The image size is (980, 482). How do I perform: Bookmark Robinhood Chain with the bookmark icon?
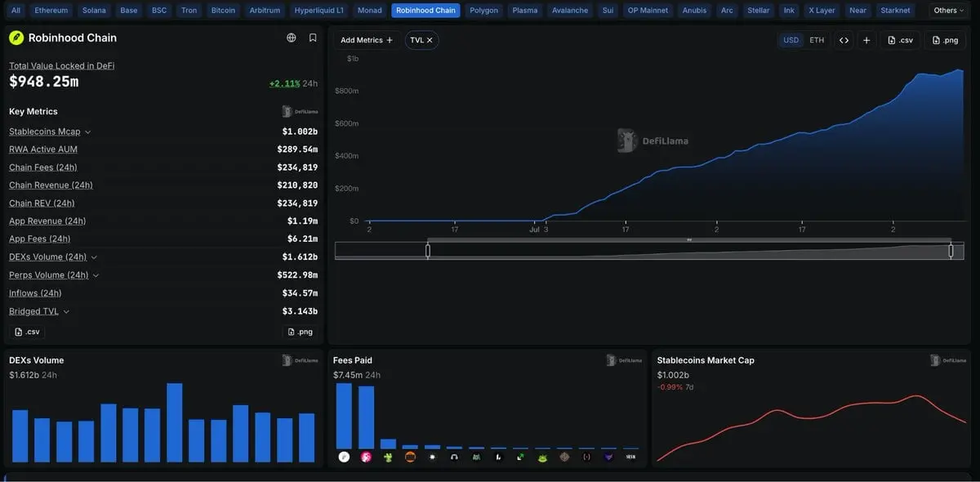point(313,38)
